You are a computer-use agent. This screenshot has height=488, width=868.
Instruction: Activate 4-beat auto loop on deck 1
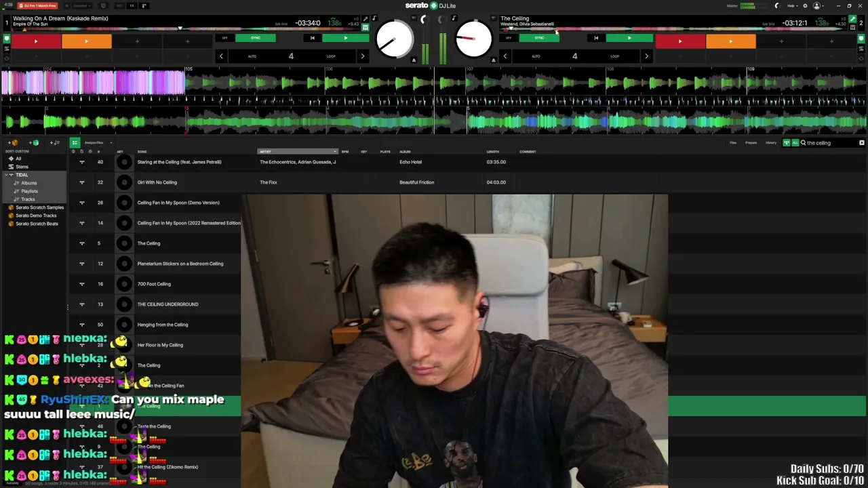[x=291, y=56]
